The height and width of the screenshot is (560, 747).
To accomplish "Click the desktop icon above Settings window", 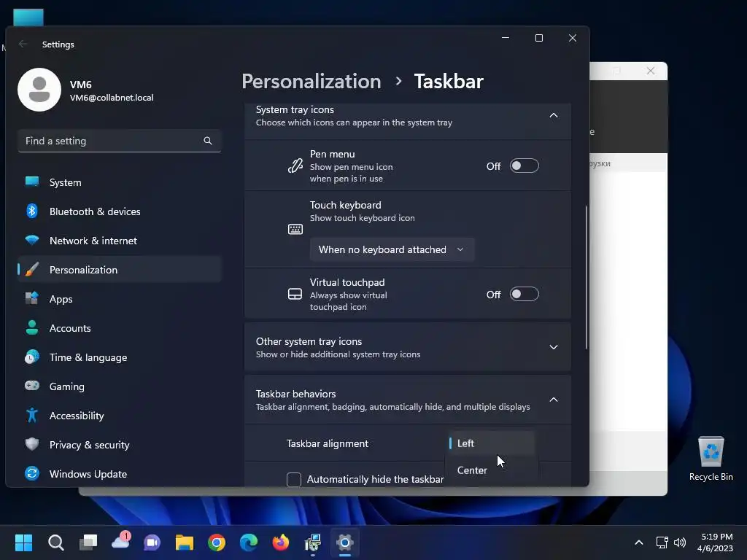I will pos(28,18).
